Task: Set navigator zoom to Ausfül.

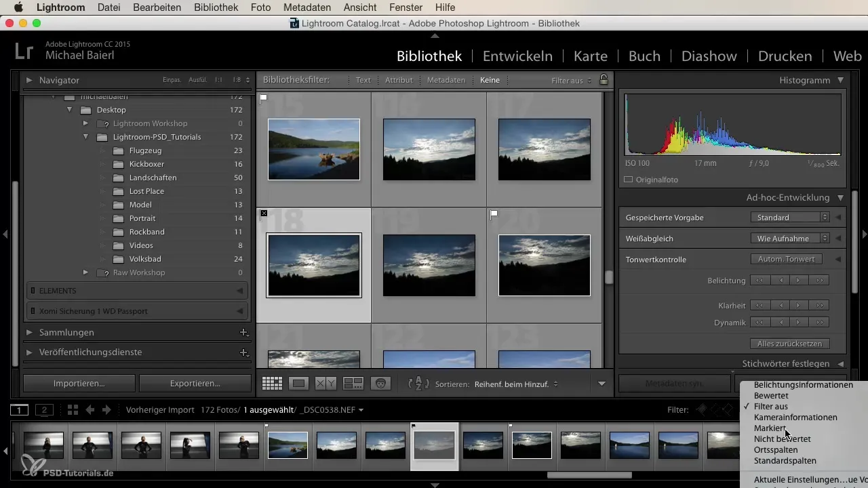Action: [198, 80]
